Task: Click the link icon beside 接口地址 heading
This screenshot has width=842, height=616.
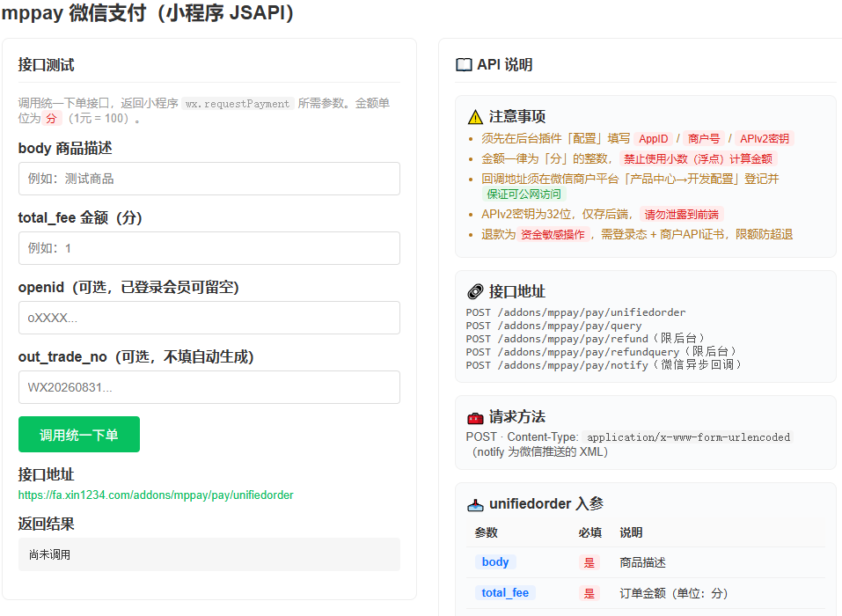Action: [x=475, y=291]
